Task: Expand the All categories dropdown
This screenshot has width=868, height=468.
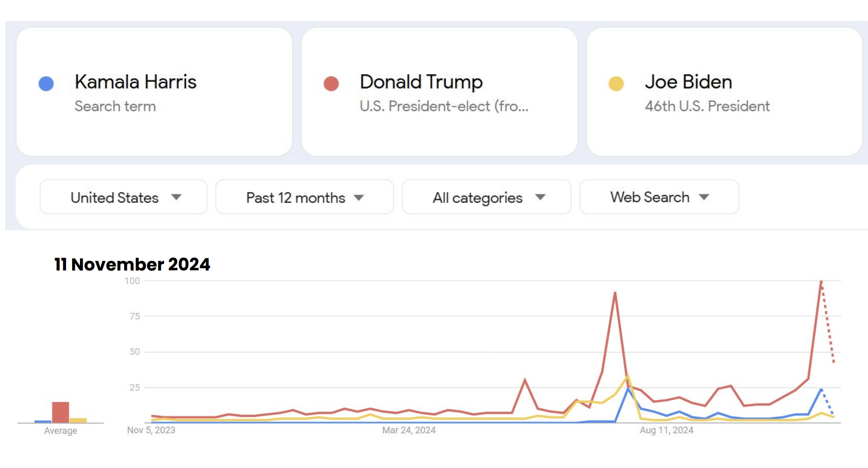Action: pyautogui.click(x=486, y=197)
